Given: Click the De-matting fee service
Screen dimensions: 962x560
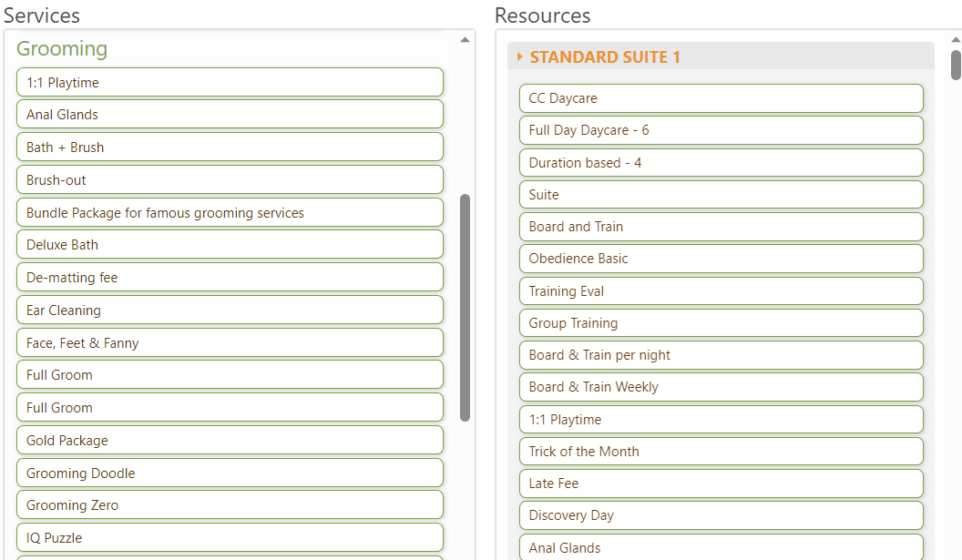Looking at the screenshot, I should 230,277.
